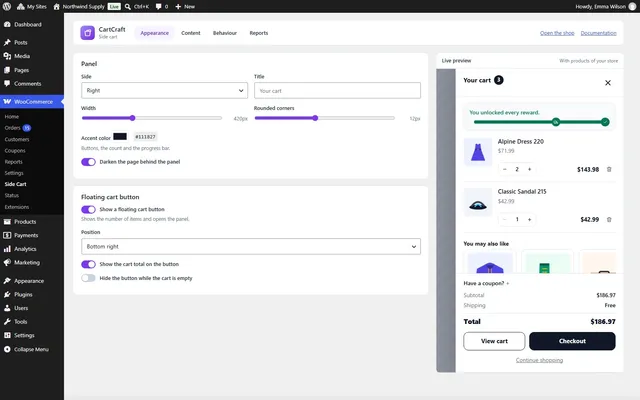Click the Alpine Dress 220 thumbnail
640x400 pixels.
[x=478, y=152]
